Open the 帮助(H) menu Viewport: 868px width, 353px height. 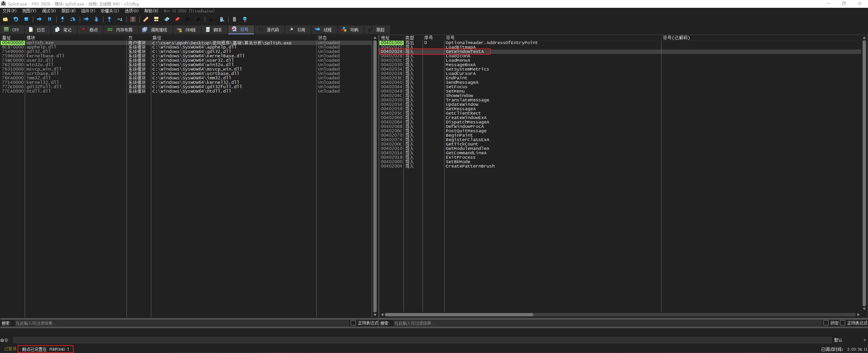(151, 11)
